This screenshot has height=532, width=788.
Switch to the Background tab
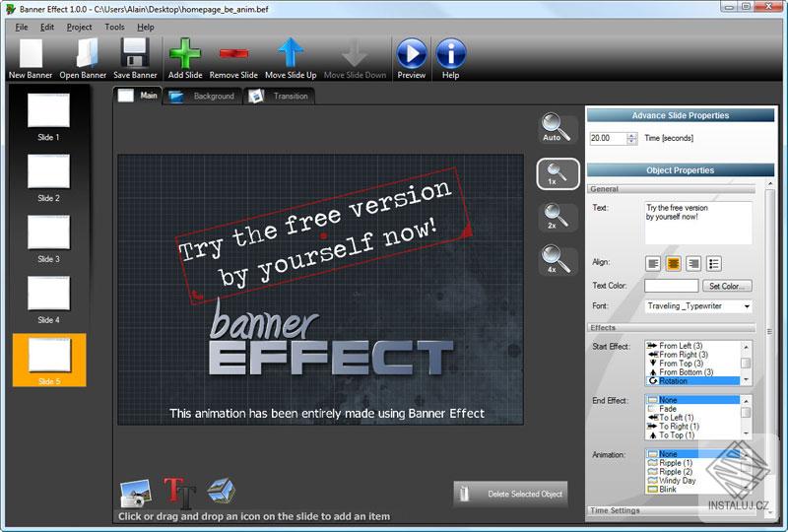[202, 96]
